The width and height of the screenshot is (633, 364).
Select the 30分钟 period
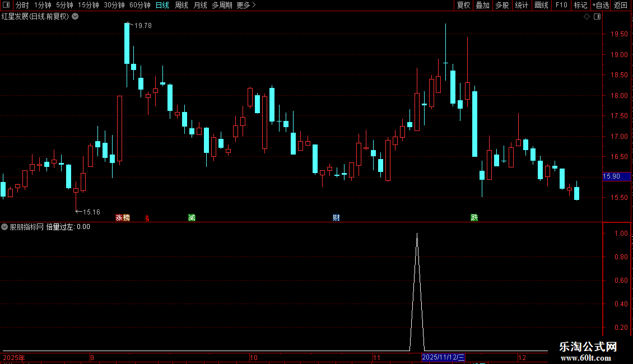coord(114,5)
